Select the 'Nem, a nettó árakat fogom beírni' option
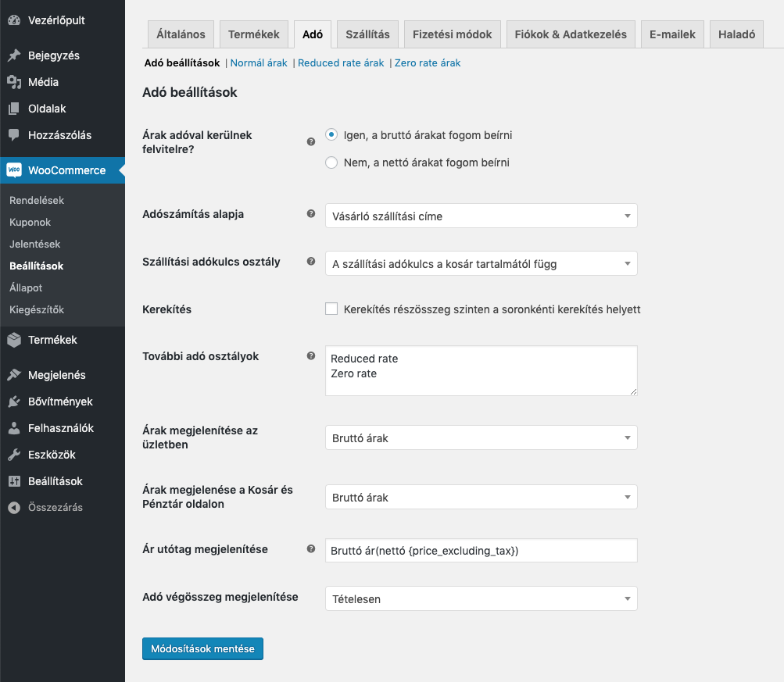Screen dimensions: 784x682 [x=331, y=162]
